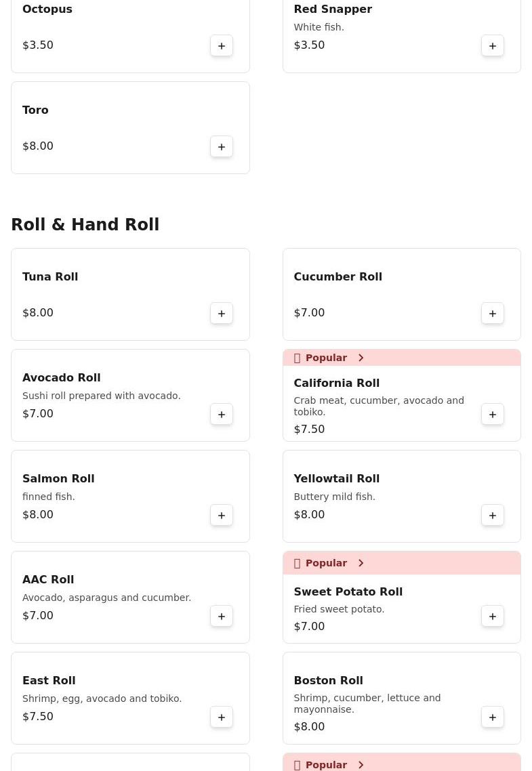Add Cucumber Roll to cart
This screenshot has height=771, width=532.
[493, 313]
